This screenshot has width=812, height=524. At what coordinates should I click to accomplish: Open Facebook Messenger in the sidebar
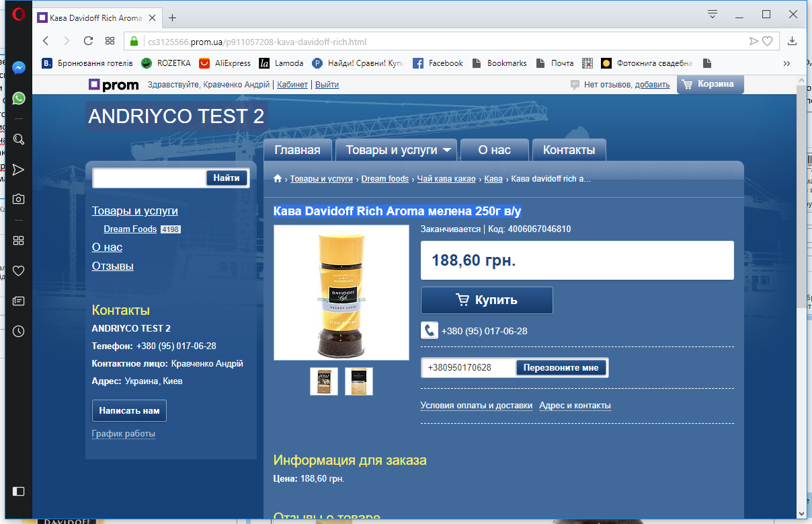point(19,68)
